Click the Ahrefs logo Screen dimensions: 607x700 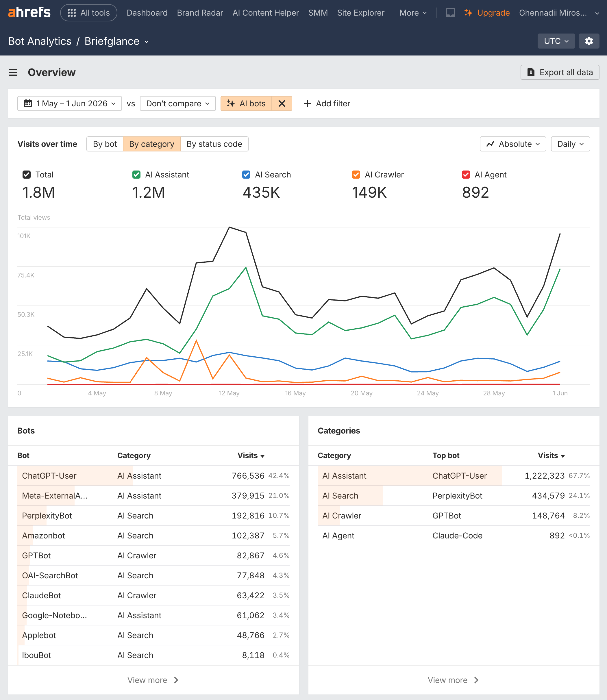tap(29, 12)
